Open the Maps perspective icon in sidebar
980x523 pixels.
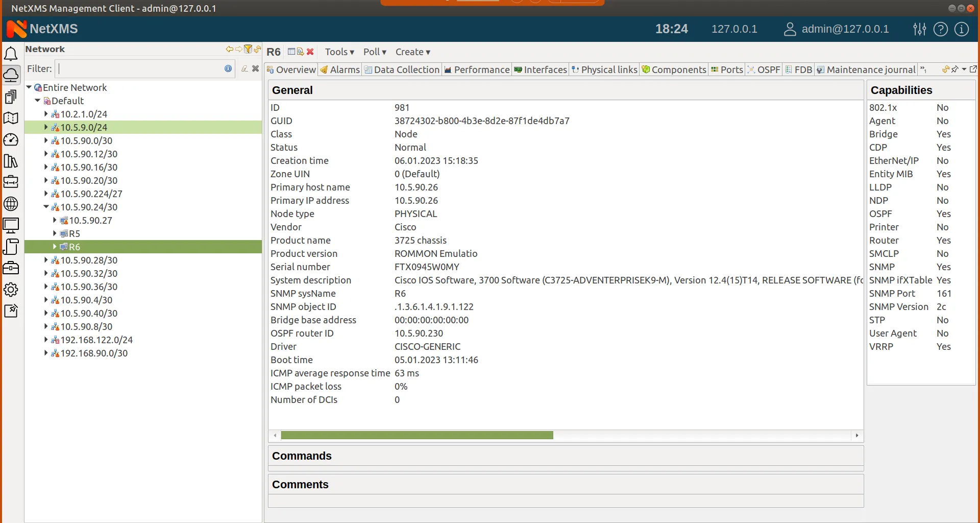11,118
